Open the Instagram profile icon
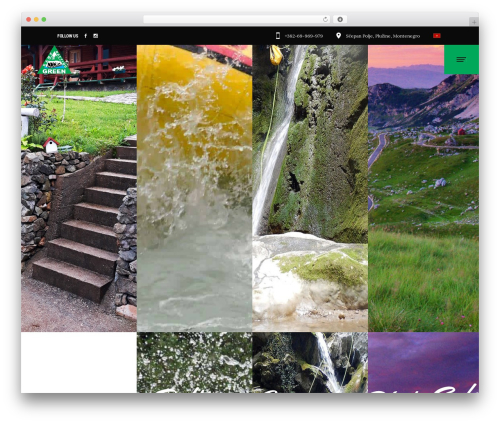Image resolution: width=500 pixels, height=423 pixels. click(x=96, y=36)
